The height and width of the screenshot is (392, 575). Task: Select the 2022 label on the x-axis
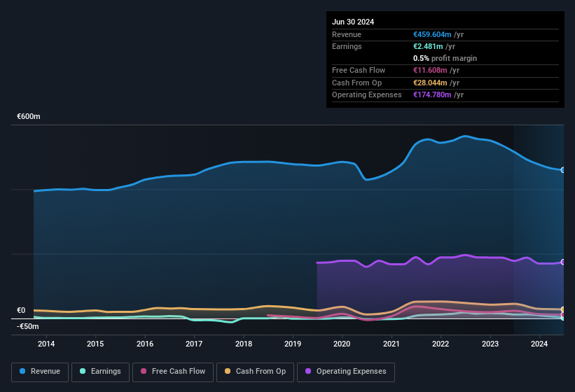point(441,344)
